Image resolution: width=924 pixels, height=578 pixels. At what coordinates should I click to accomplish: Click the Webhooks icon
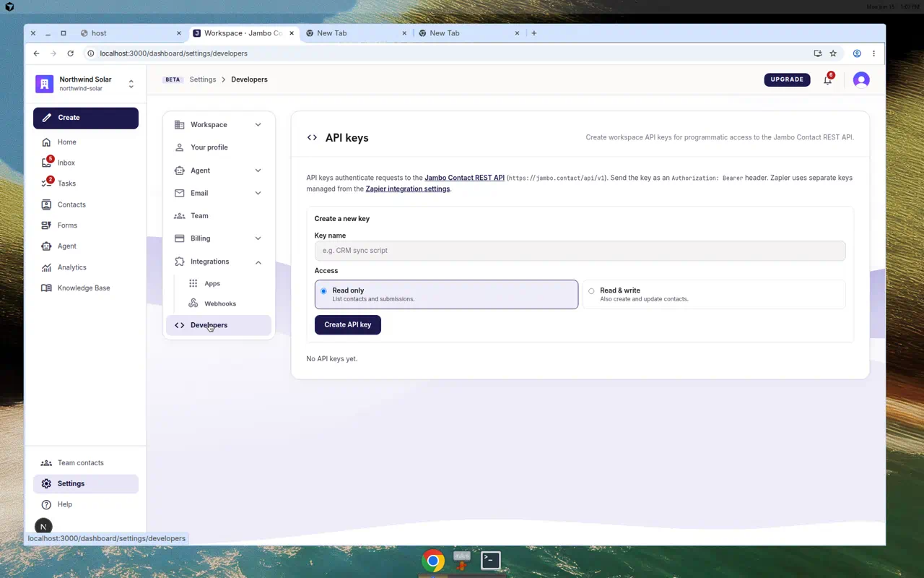click(x=193, y=303)
